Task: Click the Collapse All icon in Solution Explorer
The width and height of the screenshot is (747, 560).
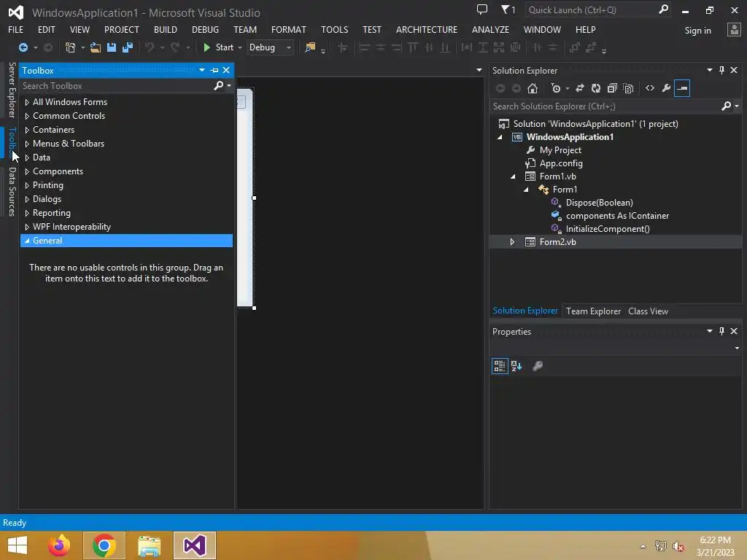Action: [612, 88]
